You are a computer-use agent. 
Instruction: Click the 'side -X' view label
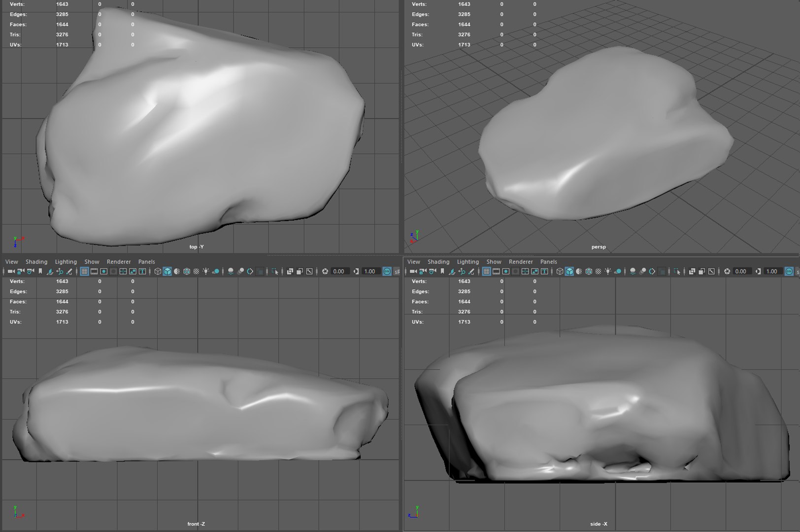click(x=599, y=524)
